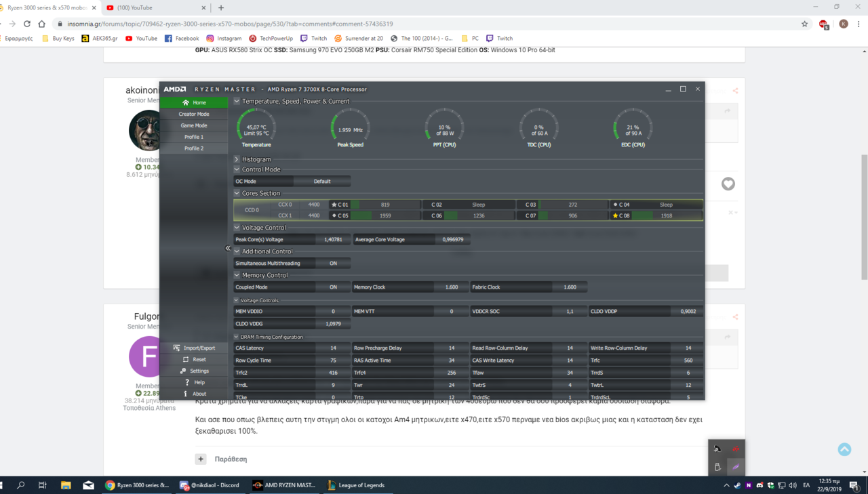Open the Surrender at 20 bookmark
868x494 pixels.
359,39
